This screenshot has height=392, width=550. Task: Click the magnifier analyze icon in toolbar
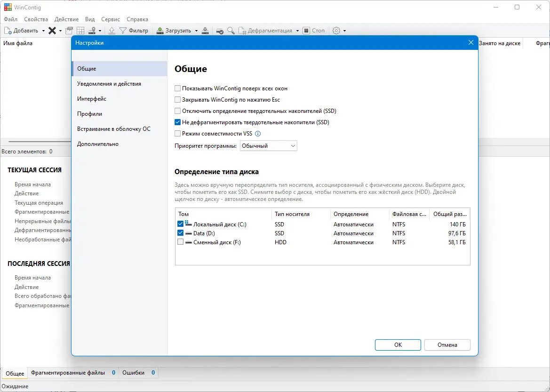[231, 31]
